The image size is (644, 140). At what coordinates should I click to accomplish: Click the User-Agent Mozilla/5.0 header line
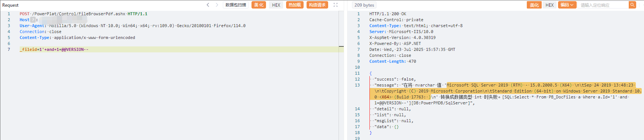coord(132,26)
